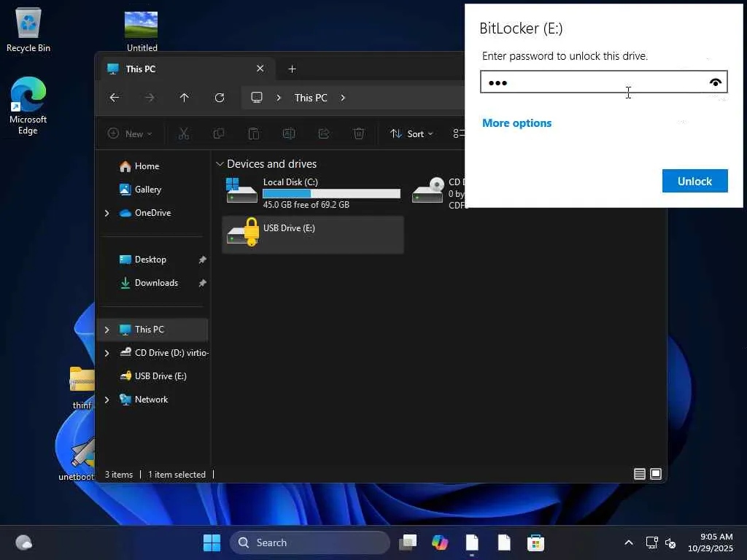Viewport: 747px width, 560px height.
Task: Open Recycle Bin on the desktop
Action: pos(28,29)
